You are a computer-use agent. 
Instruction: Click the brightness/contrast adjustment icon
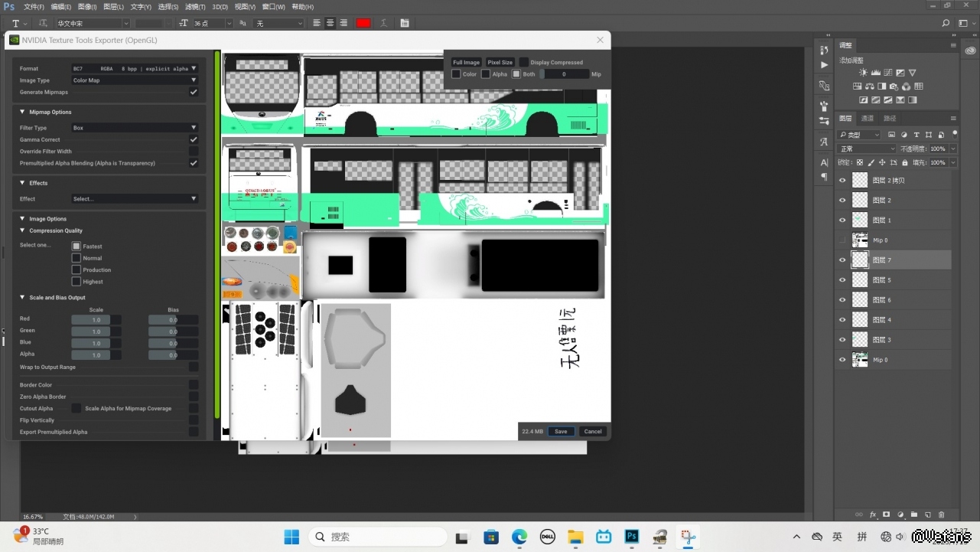tap(863, 73)
